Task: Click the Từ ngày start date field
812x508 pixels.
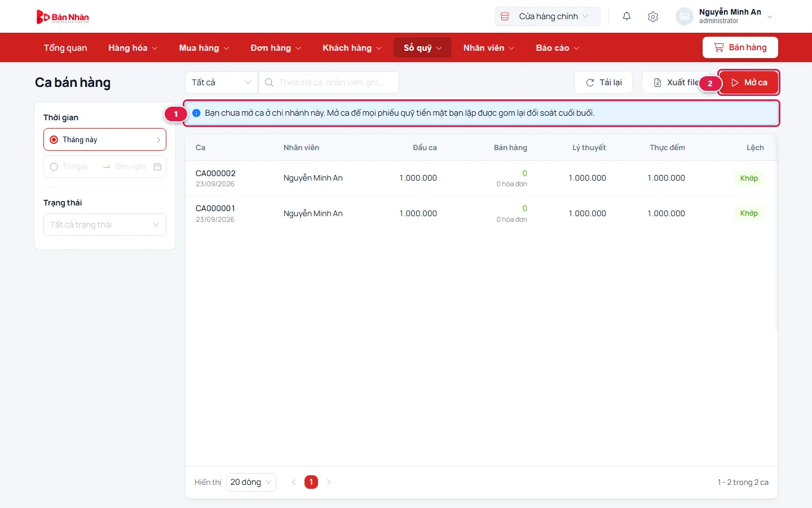Action: point(78,167)
